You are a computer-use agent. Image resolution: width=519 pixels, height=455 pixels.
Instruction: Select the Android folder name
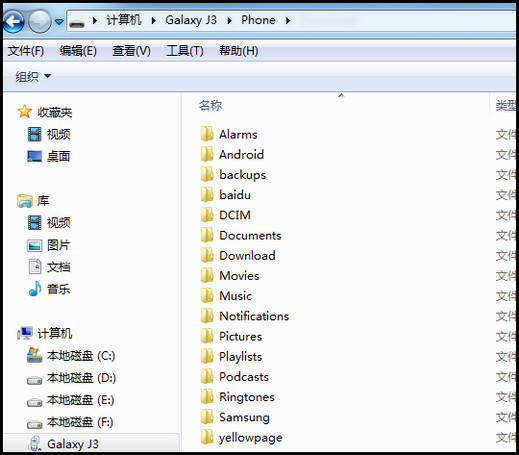coord(241,154)
